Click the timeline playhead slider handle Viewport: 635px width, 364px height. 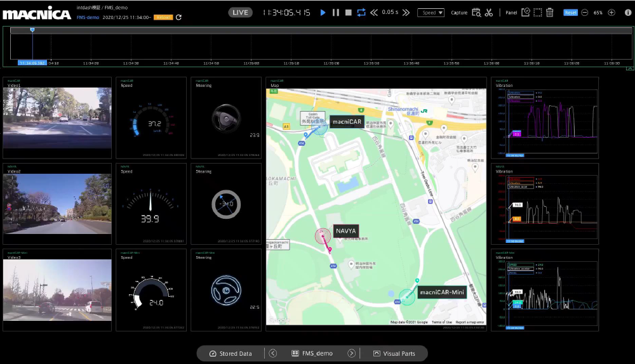(x=32, y=30)
